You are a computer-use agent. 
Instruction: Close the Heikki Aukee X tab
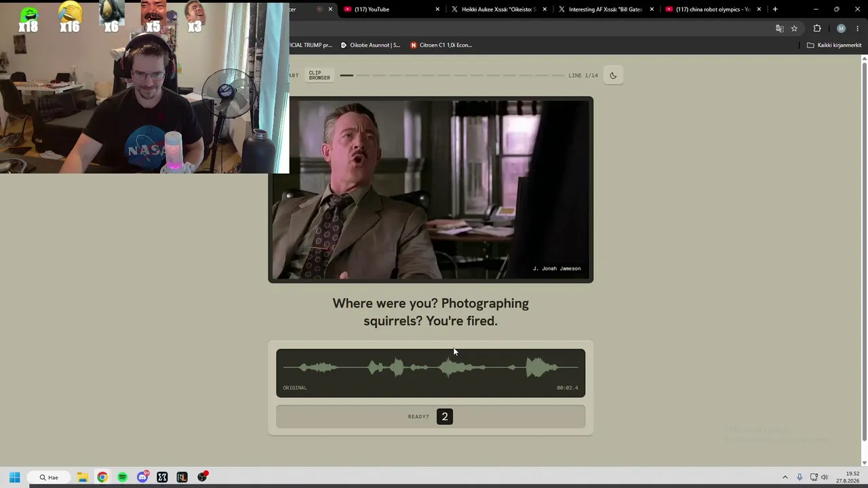[x=545, y=9]
